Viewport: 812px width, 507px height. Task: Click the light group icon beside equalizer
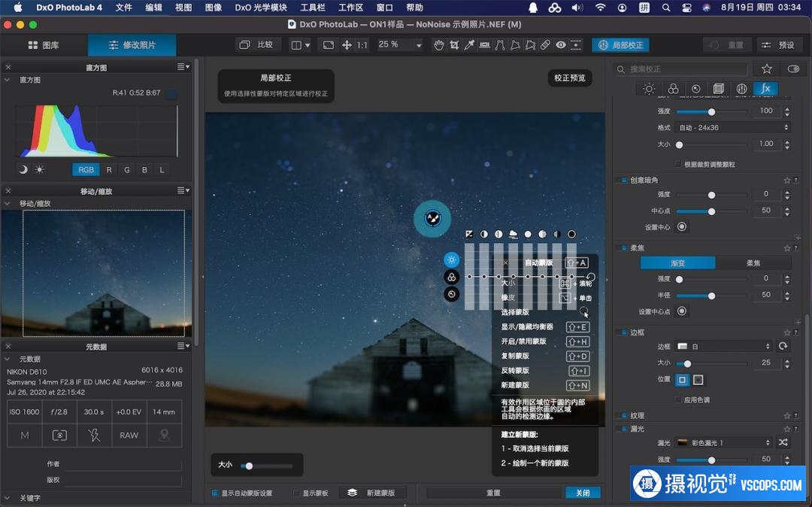pyautogui.click(x=452, y=260)
